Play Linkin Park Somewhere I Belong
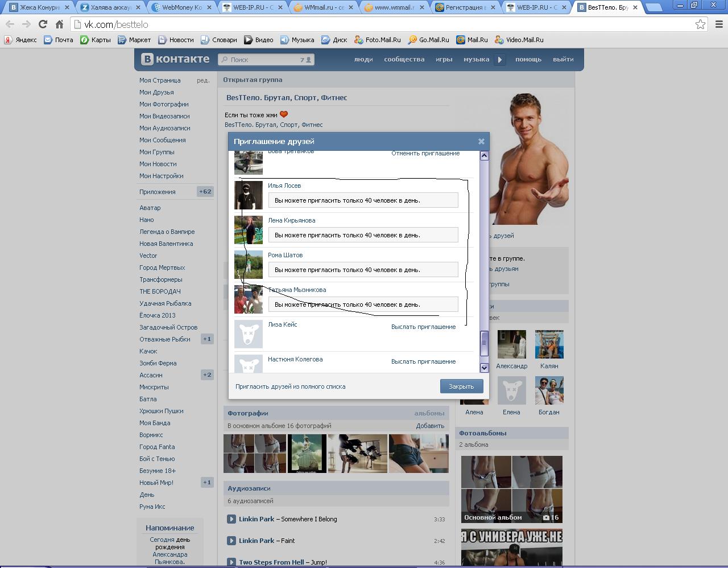The width and height of the screenshot is (728, 568). tap(231, 519)
